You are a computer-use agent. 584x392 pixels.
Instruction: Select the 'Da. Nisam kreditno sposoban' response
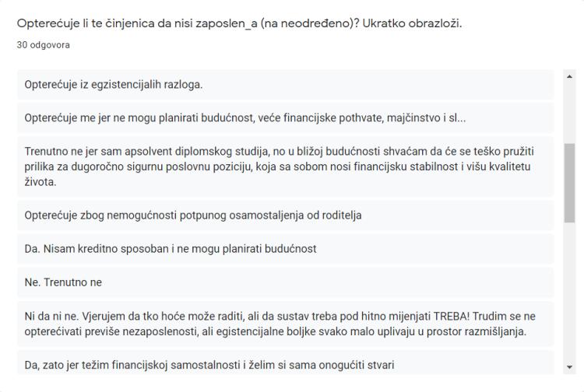285,249
